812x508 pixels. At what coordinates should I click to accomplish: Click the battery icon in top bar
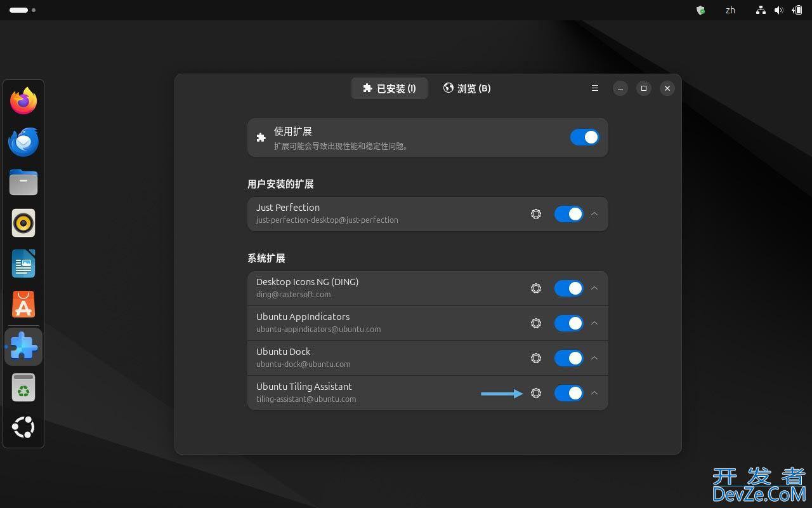797,10
